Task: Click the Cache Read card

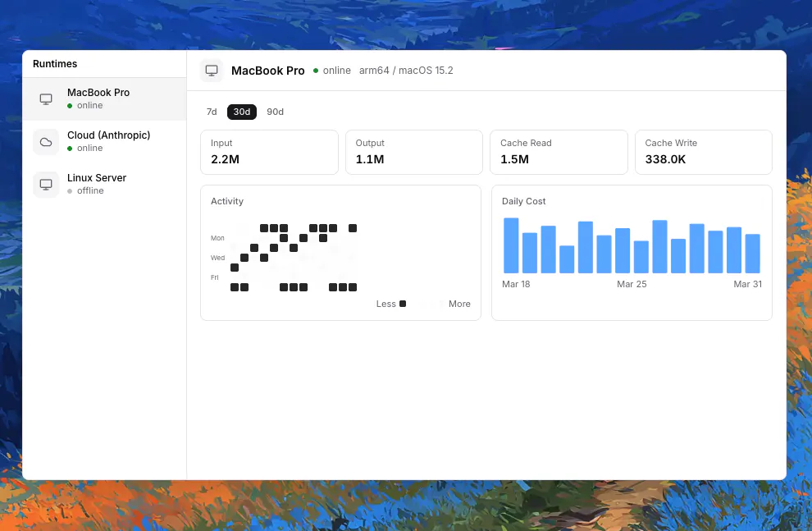Action: 559,153
